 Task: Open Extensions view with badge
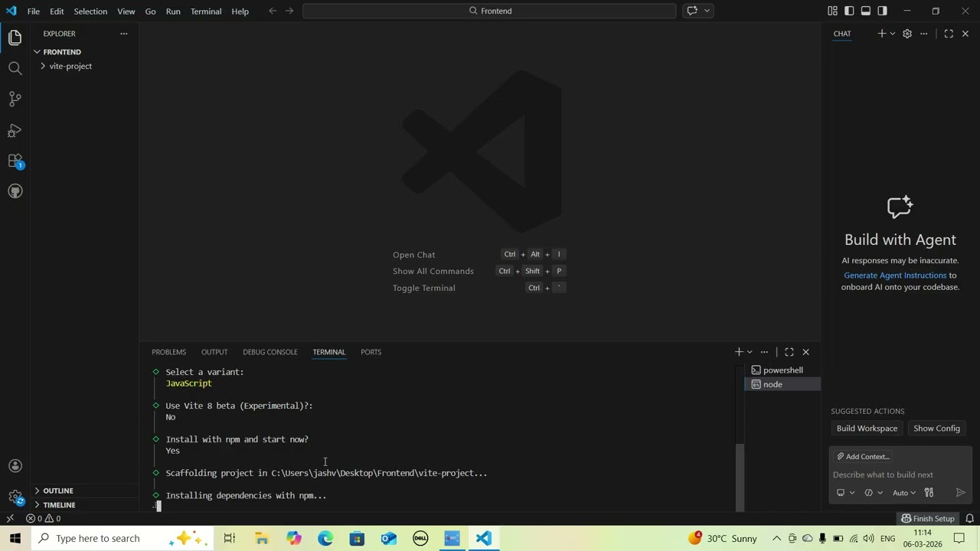[x=15, y=161]
